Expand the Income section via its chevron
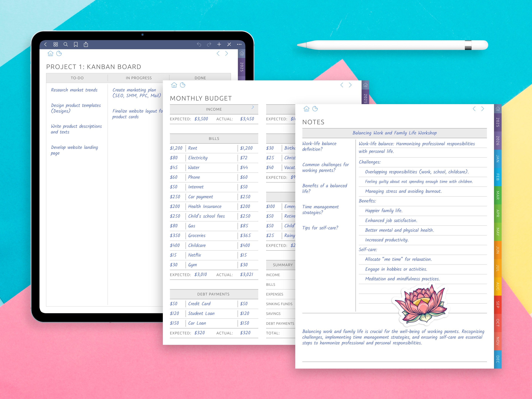532x399 pixels. click(253, 107)
